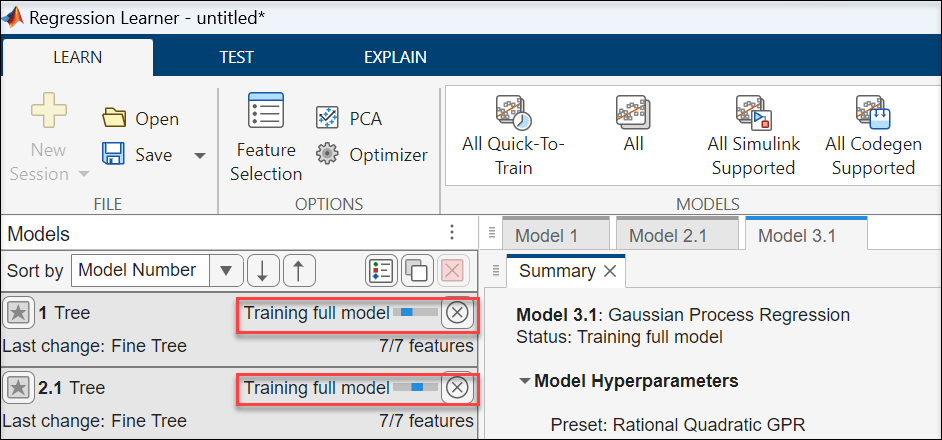Sort models in ascending order with up arrow
Image resolution: width=942 pixels, height=440 pixels.
(x=299, y=270)
